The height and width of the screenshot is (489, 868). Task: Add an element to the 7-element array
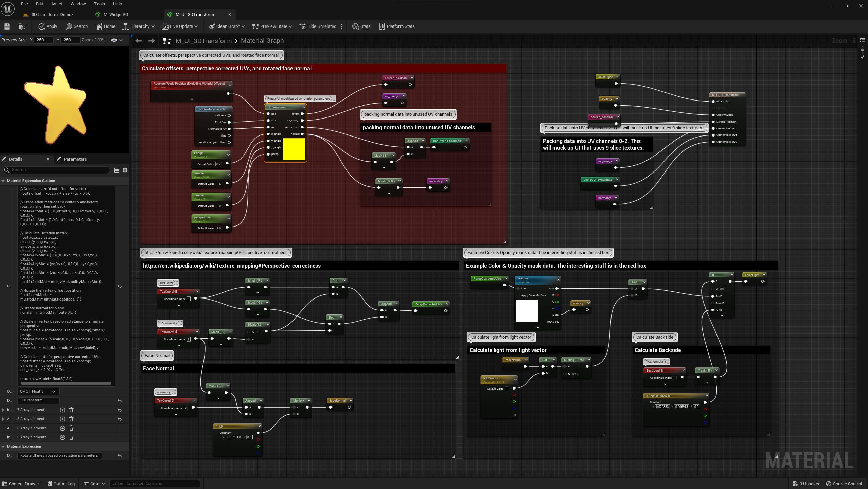(62, 410)
